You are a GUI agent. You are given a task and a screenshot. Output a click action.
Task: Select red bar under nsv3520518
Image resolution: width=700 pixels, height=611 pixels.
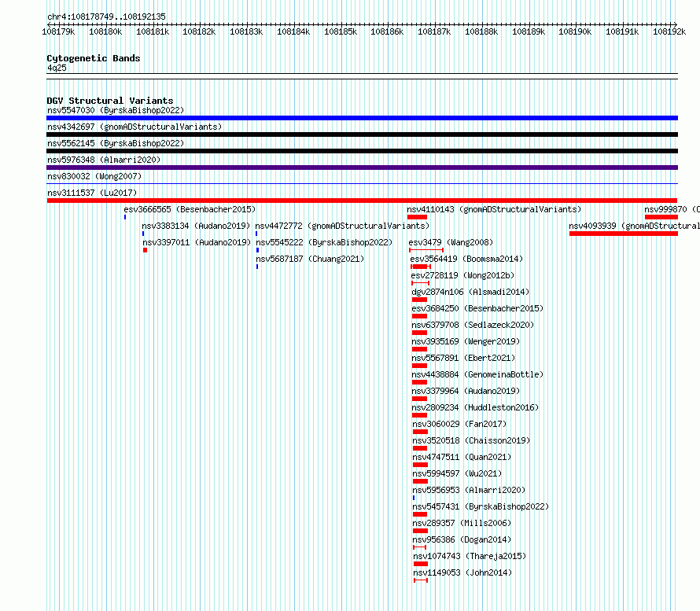(x=420, y=448)
